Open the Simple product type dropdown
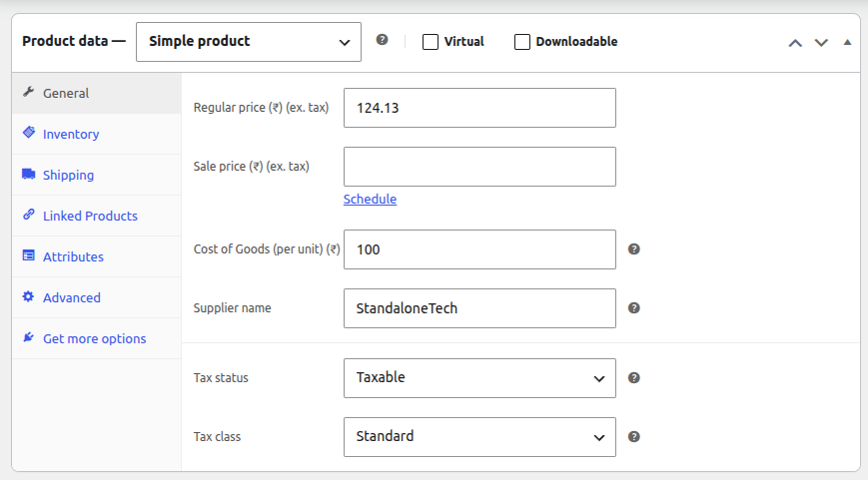868x480 pixels. pyautogui.click(x=249, y=42)
